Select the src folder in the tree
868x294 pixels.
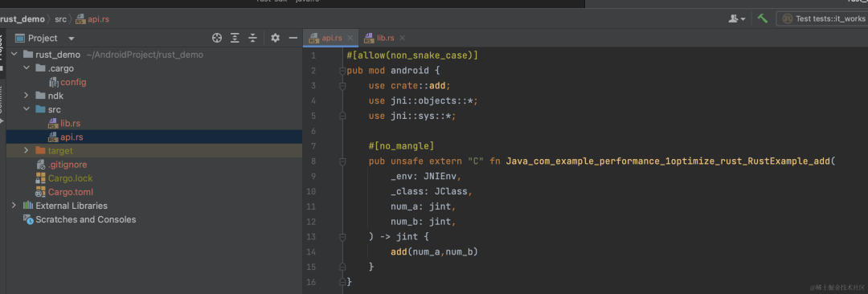[154, 109]
